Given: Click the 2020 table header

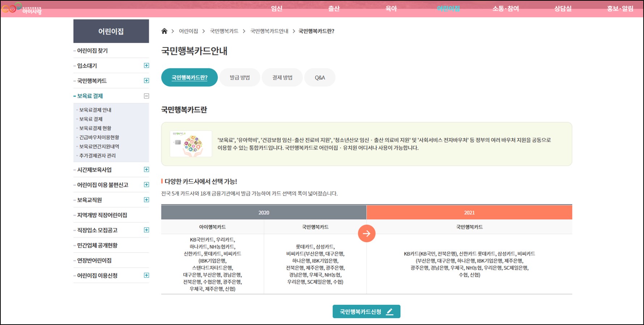Looking at the screenshot, I should pos(264,212).
